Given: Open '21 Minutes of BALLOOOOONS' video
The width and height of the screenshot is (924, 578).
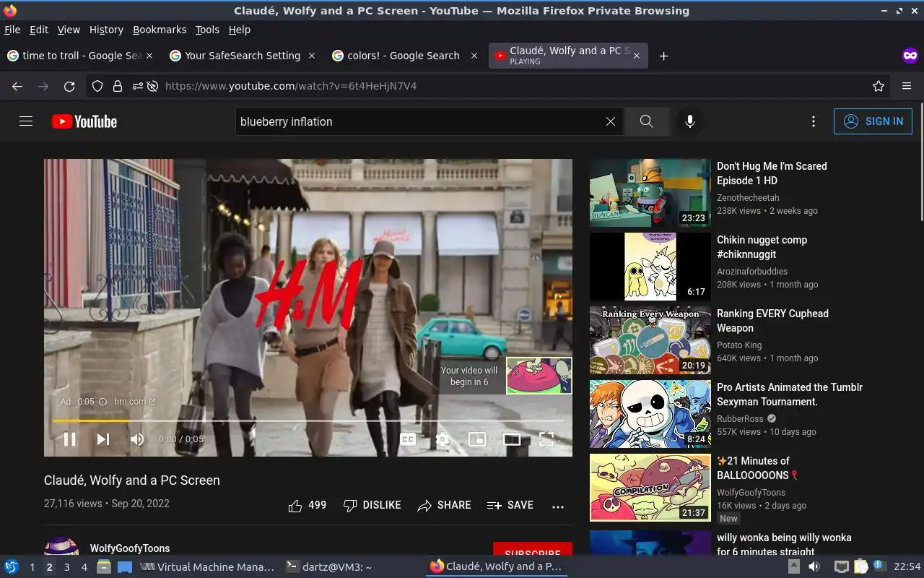Looking at the screenshot, I should (x=759, y=468).
